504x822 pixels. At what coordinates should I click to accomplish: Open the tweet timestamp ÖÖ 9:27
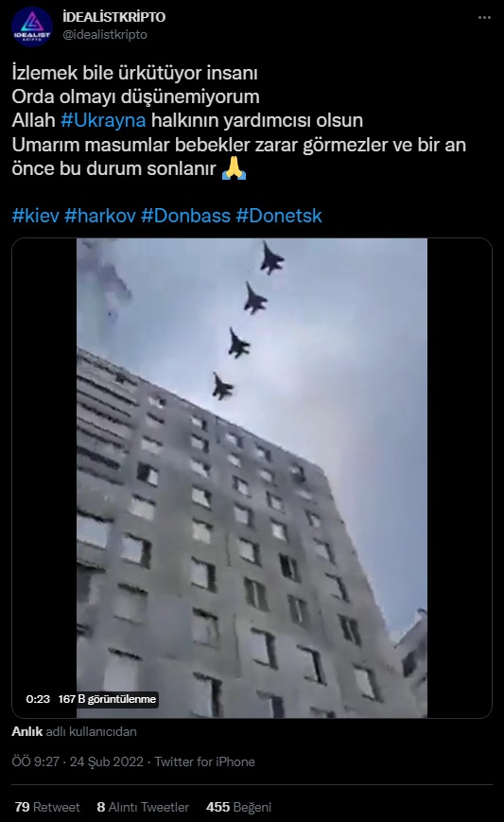pyautogui.click(x=35, y=761)
